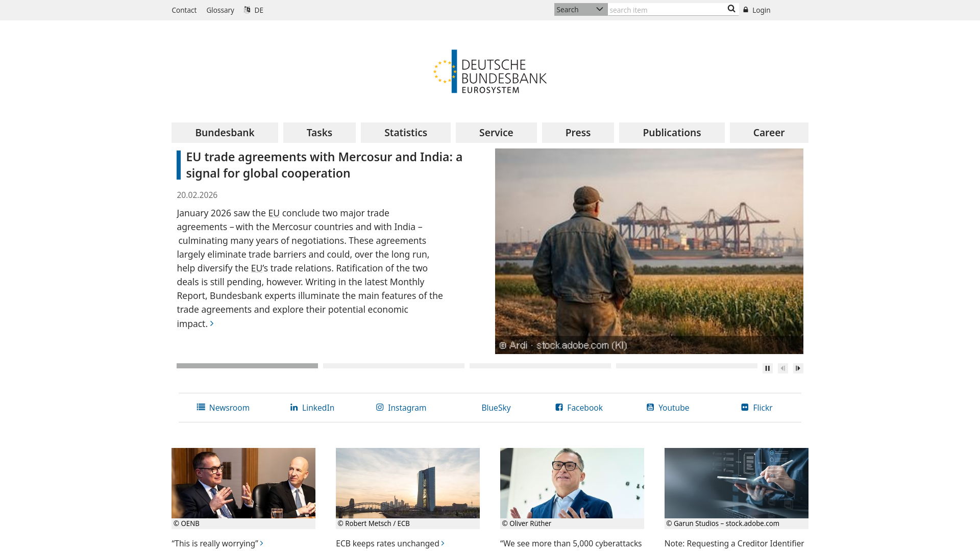Image resolution: width=980 pixels, height=551 pixels.
Task: Select the second carousel progress bar
Action: click(394, 366)
